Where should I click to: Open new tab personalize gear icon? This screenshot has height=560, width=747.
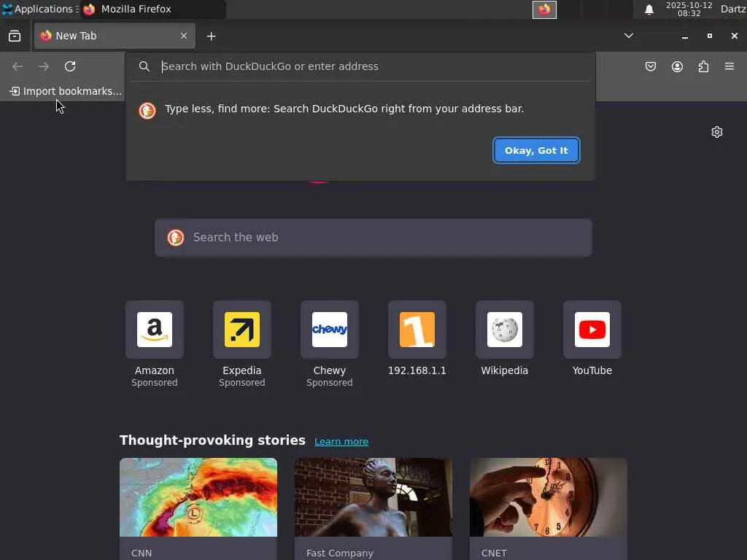pyautogui.click(x=717, y=132)
